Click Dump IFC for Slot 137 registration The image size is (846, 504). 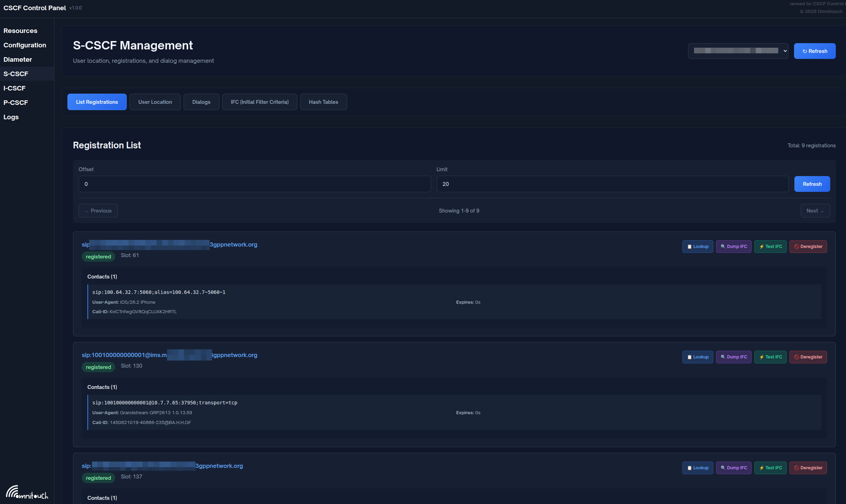733,468
